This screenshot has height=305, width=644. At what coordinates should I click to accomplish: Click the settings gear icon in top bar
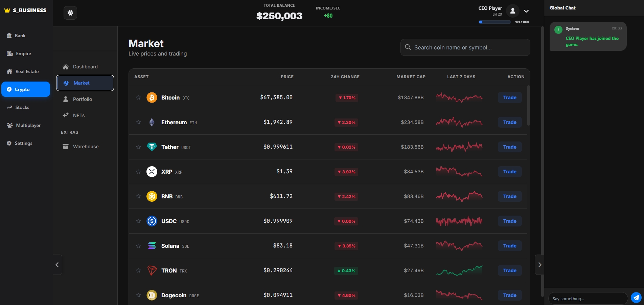[x=70, y=13]
